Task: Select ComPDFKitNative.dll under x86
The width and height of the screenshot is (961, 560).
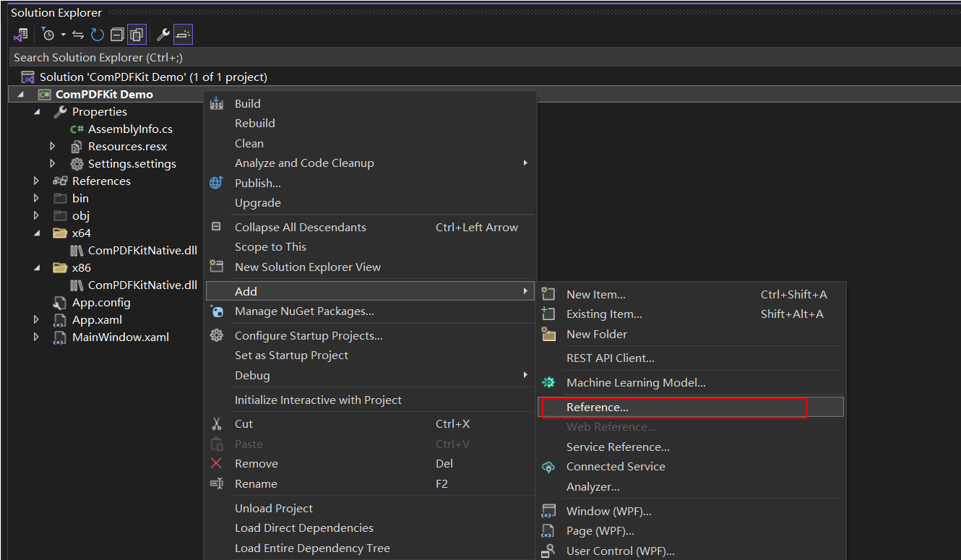Action: 142,285
